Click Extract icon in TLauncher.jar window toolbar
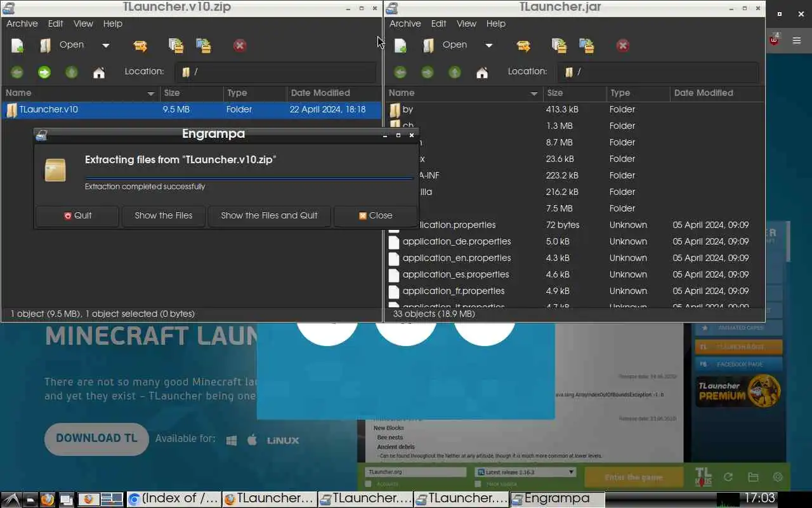Screen dimensions: 812x508 pos(523,46)
